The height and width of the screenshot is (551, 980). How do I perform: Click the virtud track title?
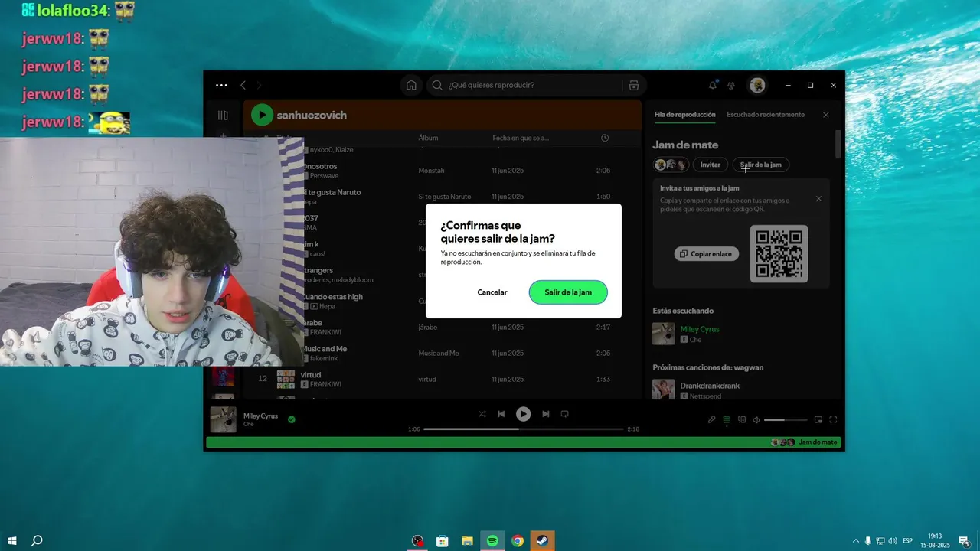pos(311,375)
